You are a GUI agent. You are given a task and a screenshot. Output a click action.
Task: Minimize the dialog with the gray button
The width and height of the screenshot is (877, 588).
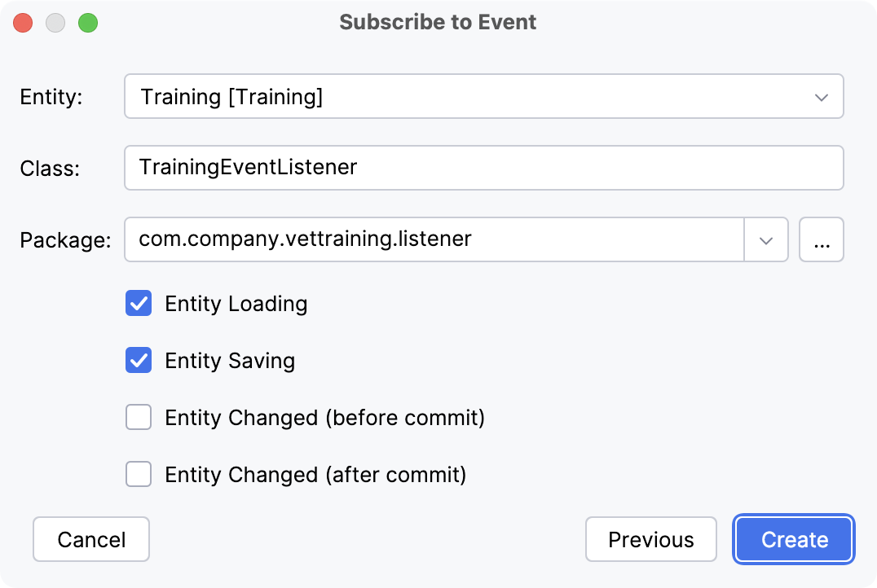[55, 23]
